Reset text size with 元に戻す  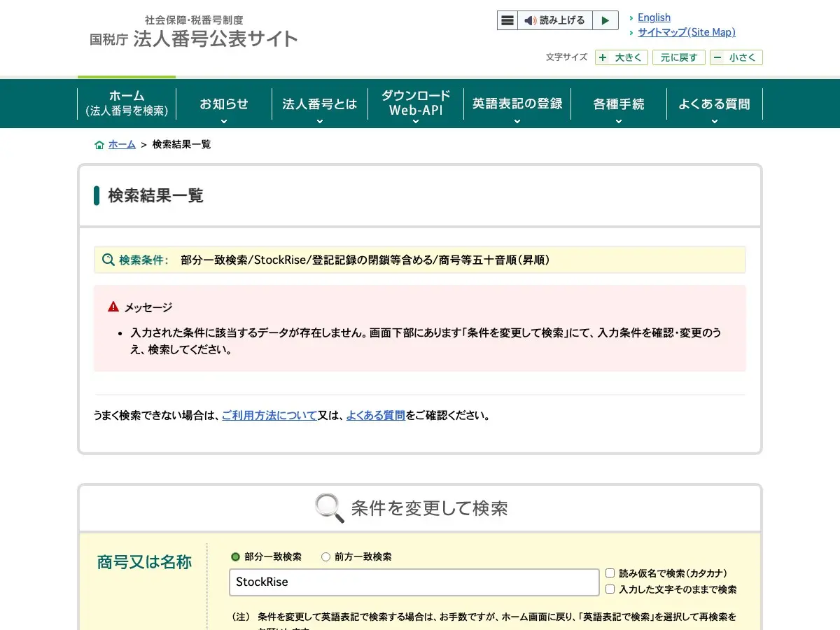tap(679, 57)
